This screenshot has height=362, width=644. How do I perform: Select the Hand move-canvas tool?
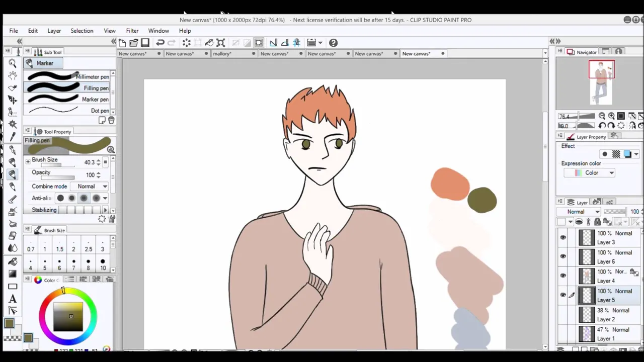[13, 75]
